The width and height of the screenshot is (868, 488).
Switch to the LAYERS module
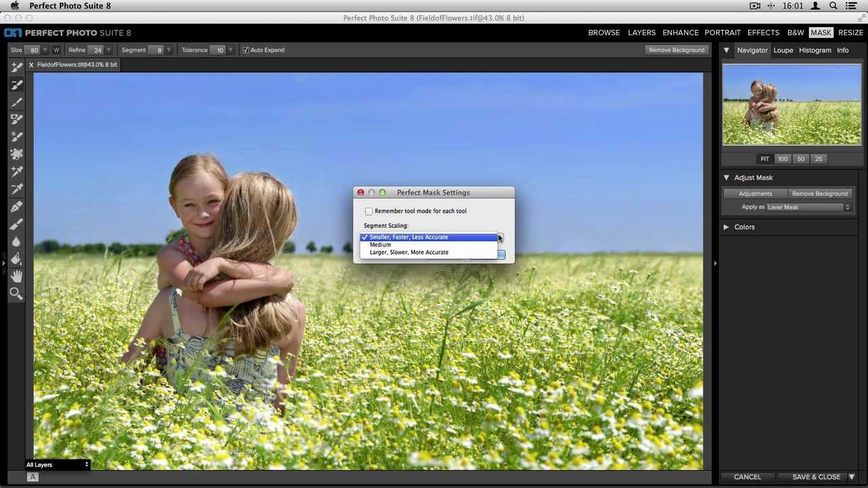pos(642,33)
